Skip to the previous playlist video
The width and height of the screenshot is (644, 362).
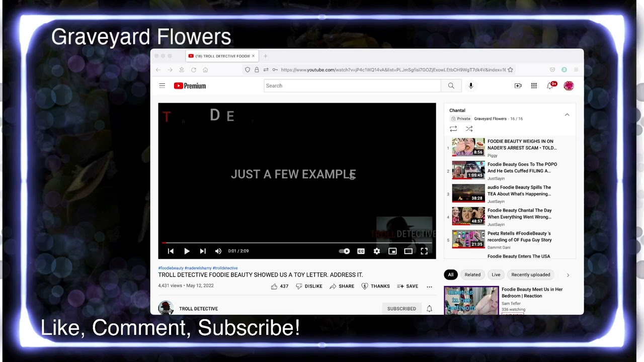click(x=171, y=251)
